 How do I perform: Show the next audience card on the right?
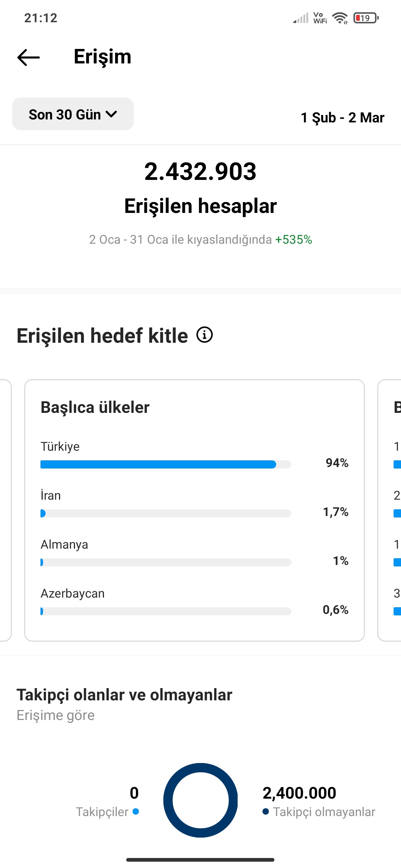[x=389, y=510]
